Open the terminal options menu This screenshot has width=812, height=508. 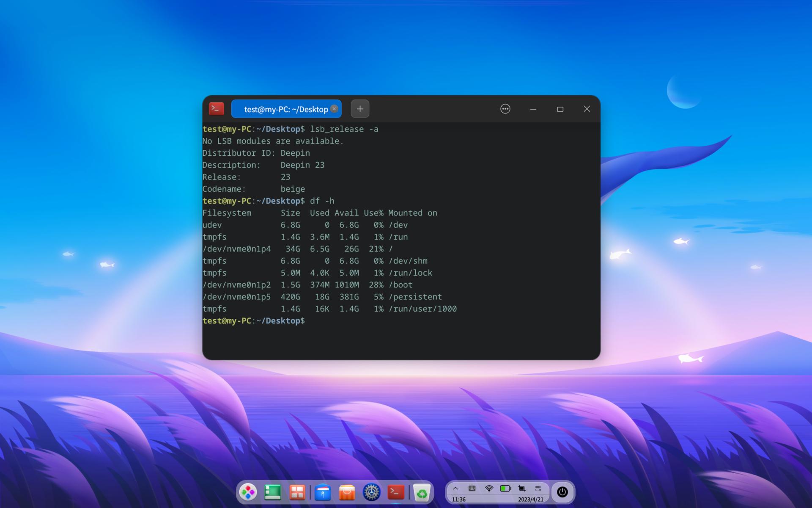(x=505, y=109)
